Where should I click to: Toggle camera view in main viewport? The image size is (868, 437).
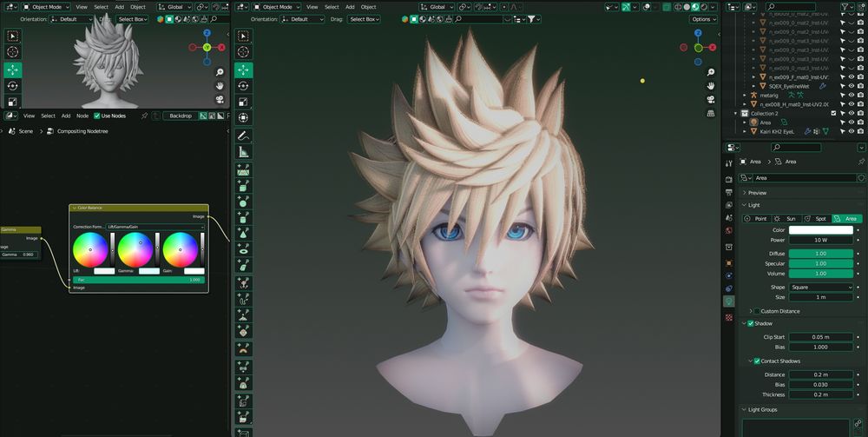[711, 100]
